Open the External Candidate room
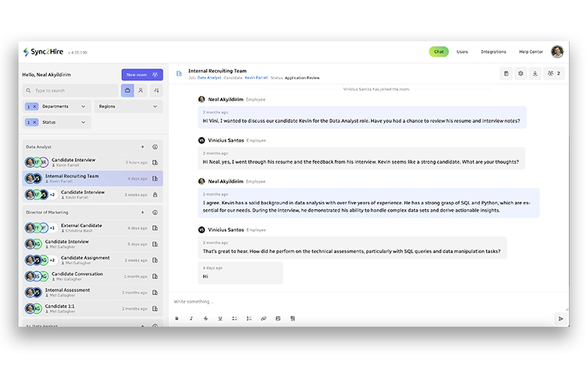Image resolution: width=588 pixels, height=368 pixels. [93, 228]
